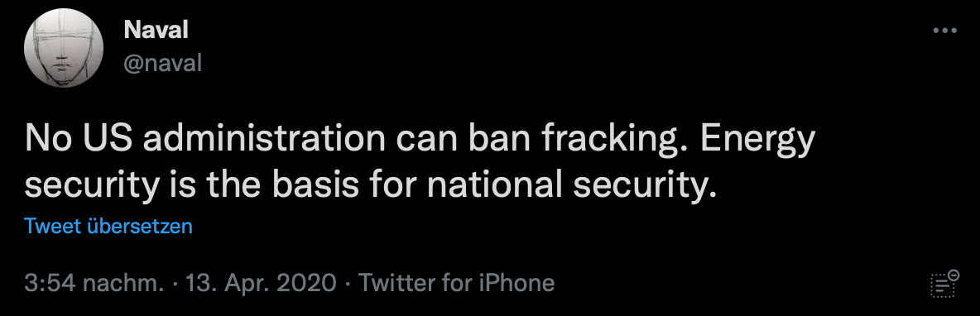Click the tweet's first line of text
This screenshot has width=980, height=316.
click(x=420, y=140)
